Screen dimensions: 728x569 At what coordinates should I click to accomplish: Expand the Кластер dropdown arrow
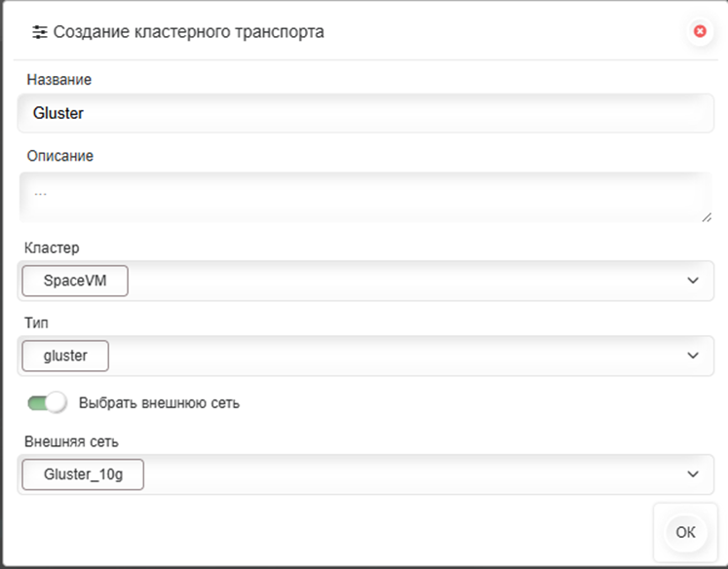693,281
